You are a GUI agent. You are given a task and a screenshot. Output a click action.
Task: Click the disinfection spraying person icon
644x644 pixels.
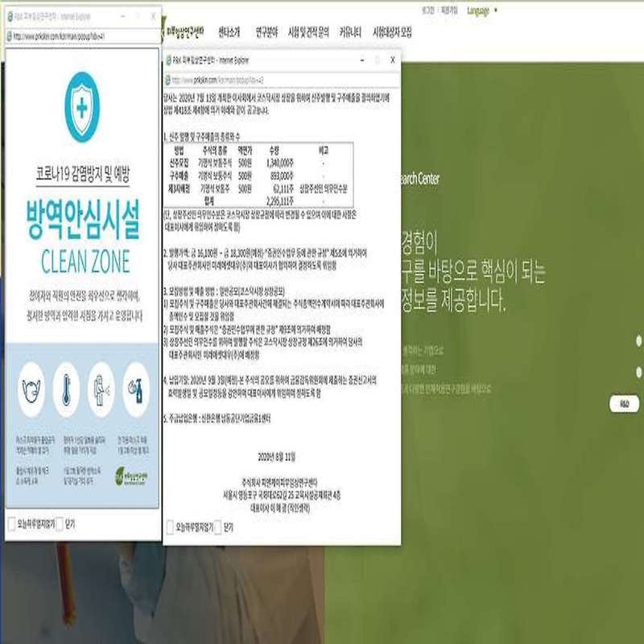101,390
